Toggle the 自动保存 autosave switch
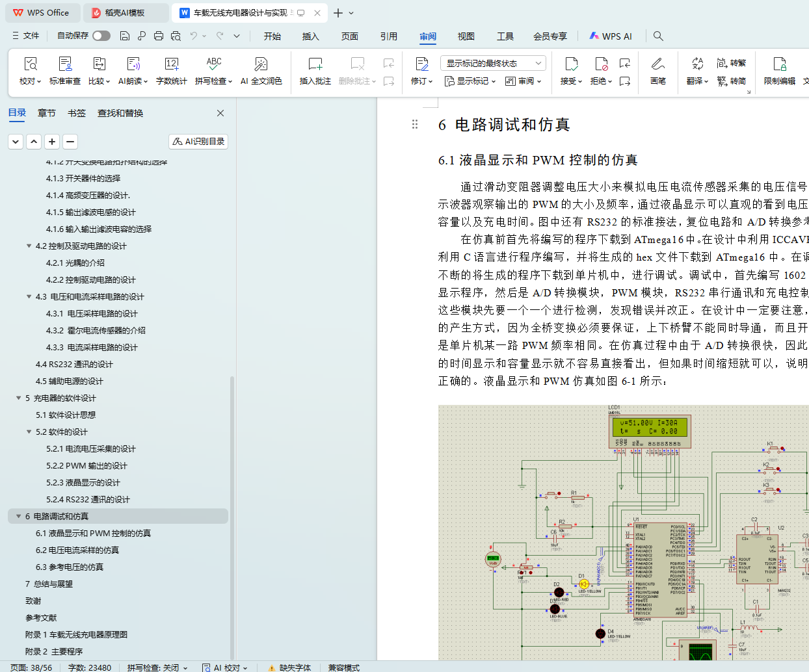Image resolution: width=809 pixels, height=672 pixels. (x=101, y=36)
